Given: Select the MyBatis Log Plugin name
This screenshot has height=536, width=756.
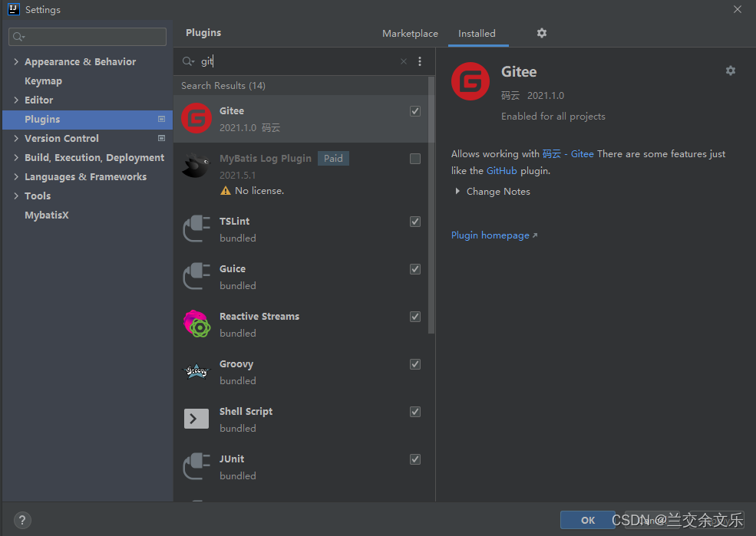Looking at the screenshot, I should pos(266,159).
